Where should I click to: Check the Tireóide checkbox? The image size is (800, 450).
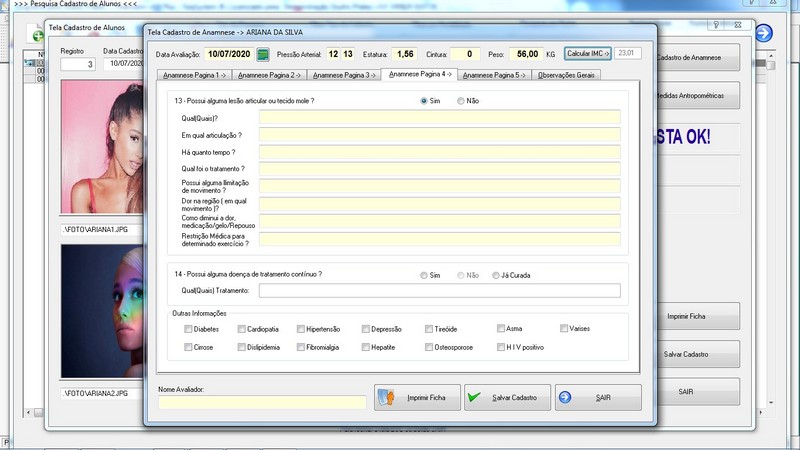tap(429, 329)
